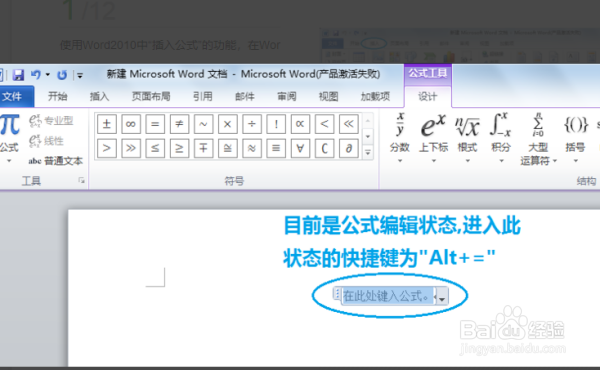Switch to the 开始 tab

tap(58, 96)
